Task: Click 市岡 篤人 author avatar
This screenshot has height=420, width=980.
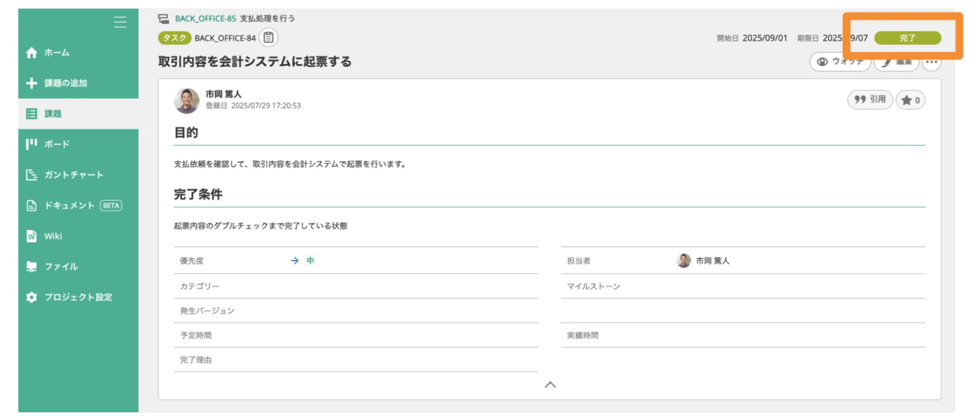Action: pos(187,101)
